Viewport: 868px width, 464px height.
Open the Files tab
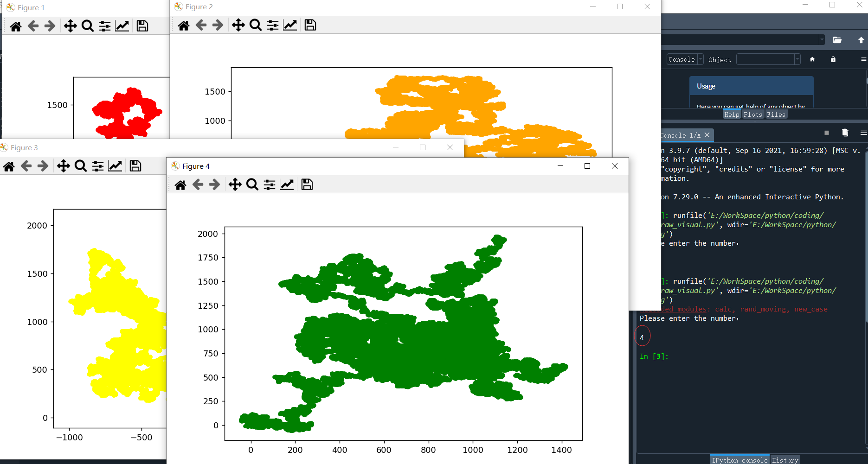(x=776, y=114)
